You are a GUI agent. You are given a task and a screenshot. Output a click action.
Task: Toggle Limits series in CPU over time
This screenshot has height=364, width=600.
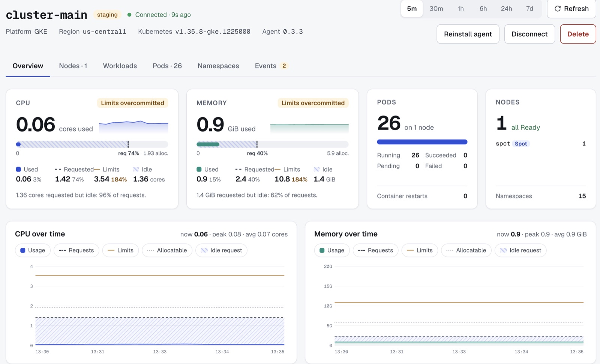tap(120, 250)
